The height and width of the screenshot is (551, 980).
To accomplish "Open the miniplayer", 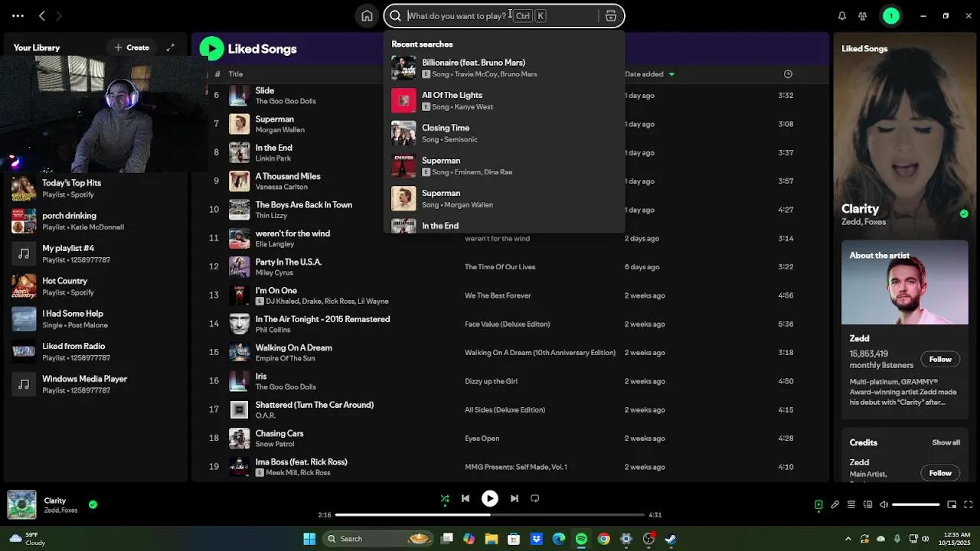I will point(952,504).
